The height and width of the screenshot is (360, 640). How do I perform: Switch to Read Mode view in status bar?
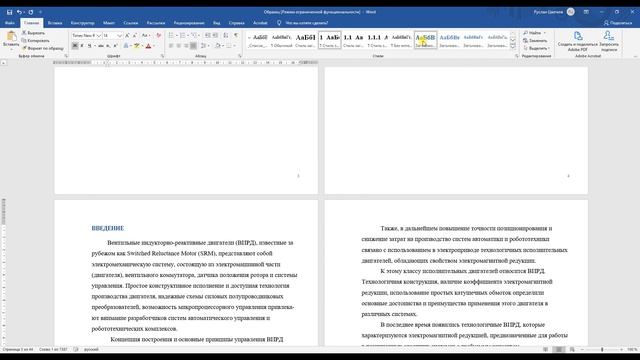pos(545,350)
